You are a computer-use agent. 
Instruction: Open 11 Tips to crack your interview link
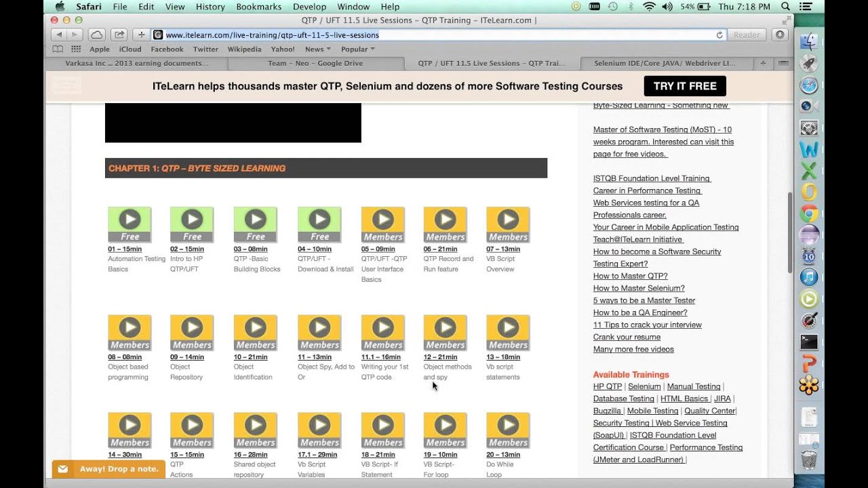coord(648,325)
